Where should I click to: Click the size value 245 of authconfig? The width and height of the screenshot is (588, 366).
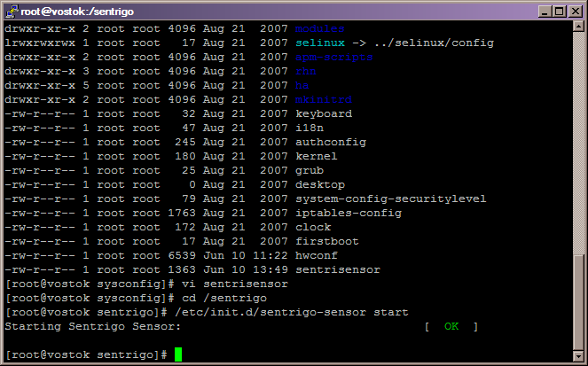185,143
